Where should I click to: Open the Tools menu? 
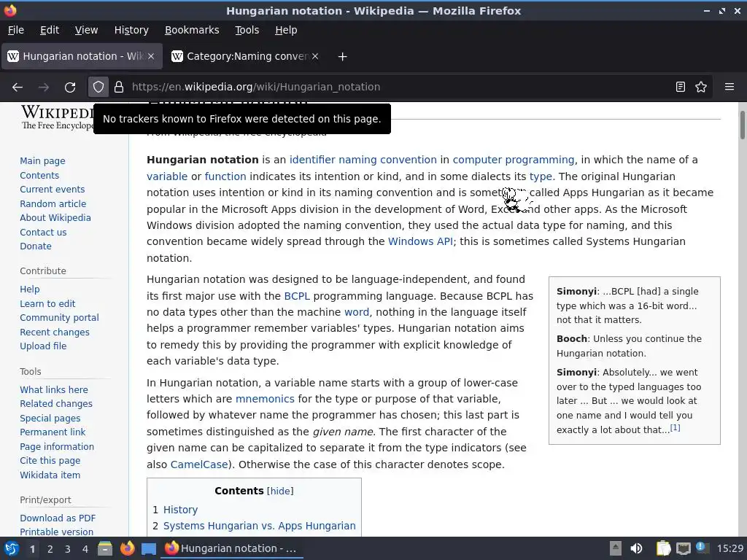tap(247, 30)
